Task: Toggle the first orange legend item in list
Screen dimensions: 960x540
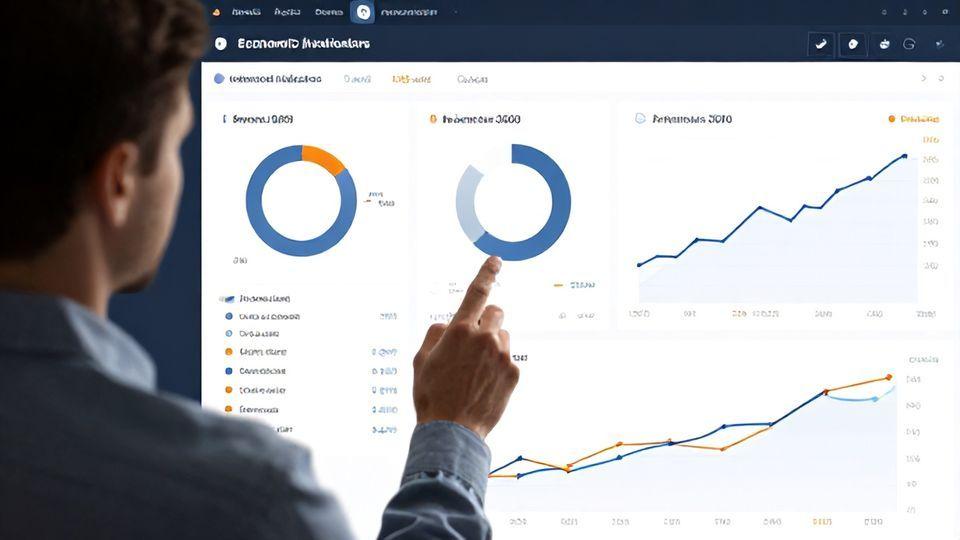Action: pos(229,352)
